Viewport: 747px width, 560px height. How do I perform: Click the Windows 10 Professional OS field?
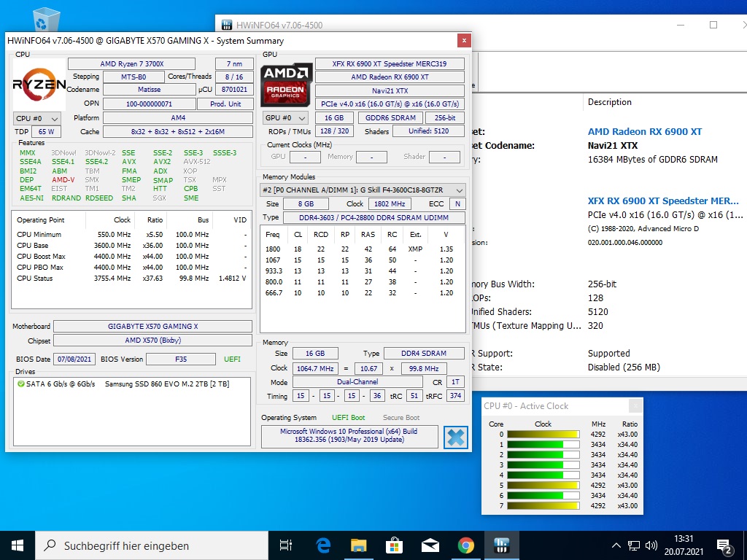[x=349, y=435]
